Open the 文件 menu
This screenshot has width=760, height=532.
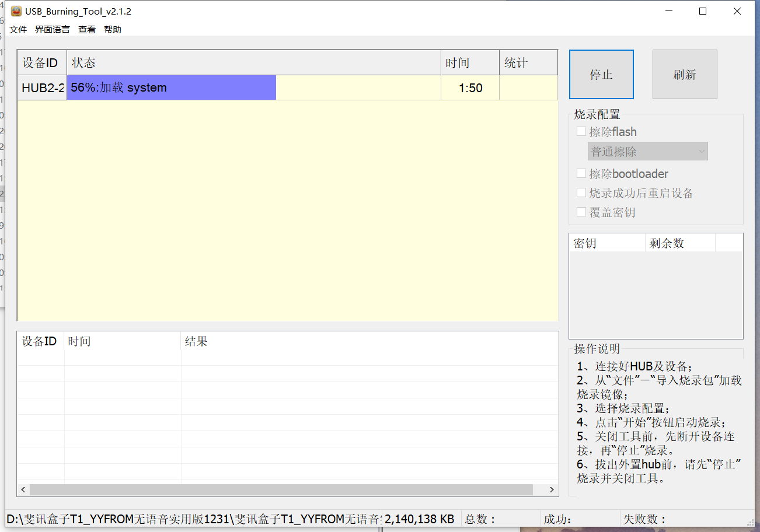[18, 29]
